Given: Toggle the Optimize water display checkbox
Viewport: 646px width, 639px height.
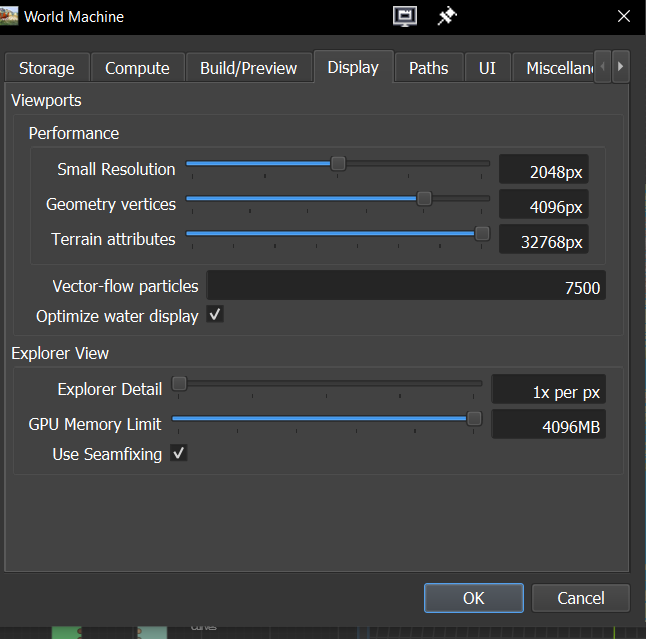Looking at the screenshot, I should point(215,315).
